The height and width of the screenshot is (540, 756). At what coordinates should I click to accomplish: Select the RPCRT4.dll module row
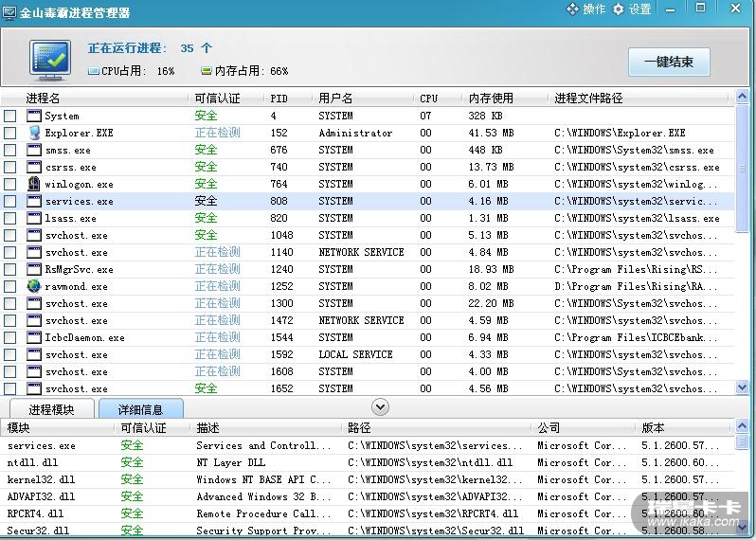click(368, 513)
